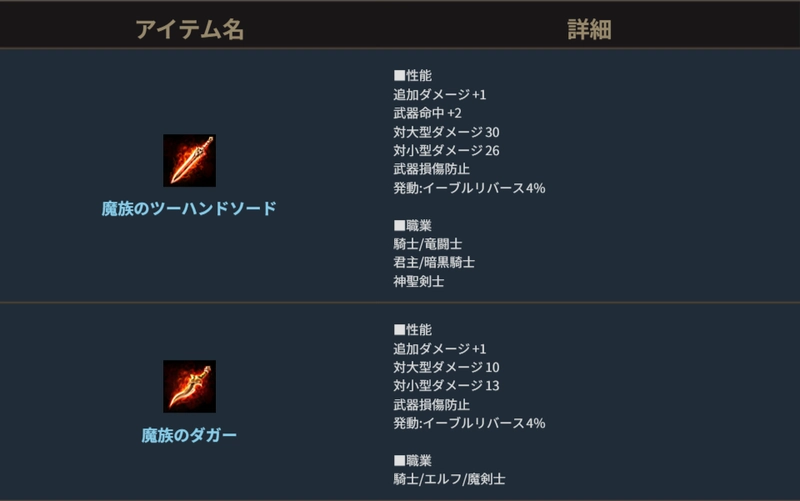The image size is (800, 501).
Task: Click the 騎士/エルフ/魔剣士 class line
Action: click(449, 479)
